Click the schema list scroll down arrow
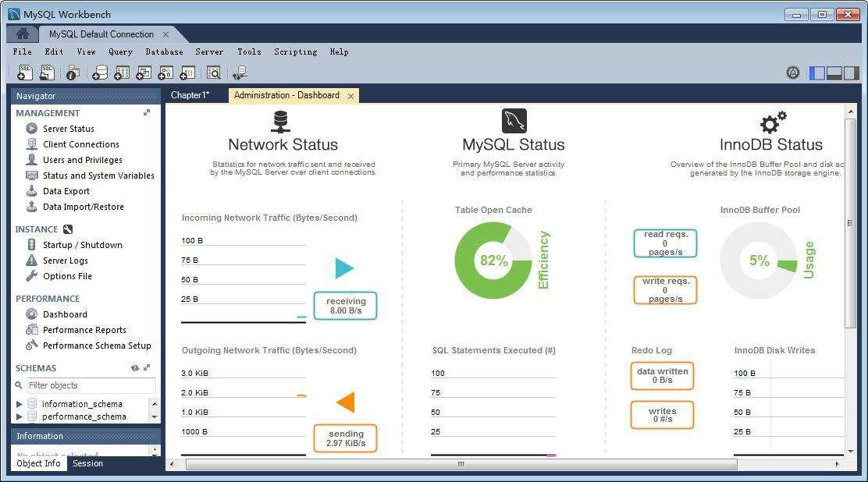868x482 pixels. [x=155, y=416]
